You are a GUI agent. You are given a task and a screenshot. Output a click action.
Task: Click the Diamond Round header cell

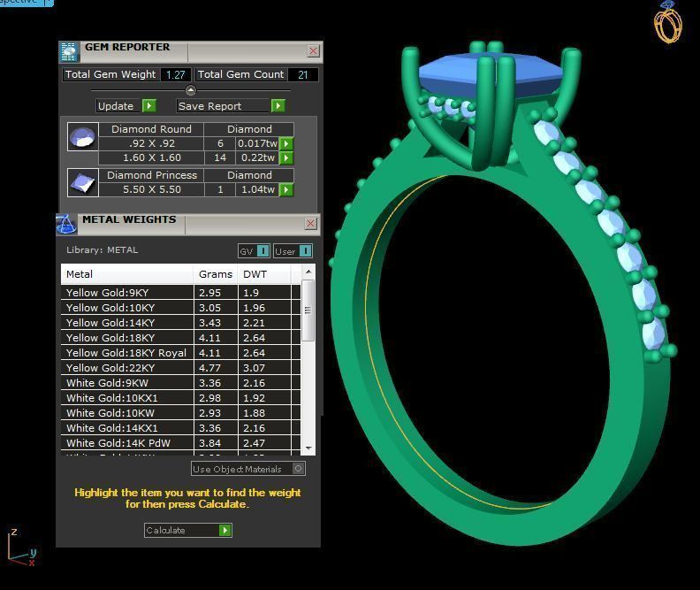click(151, 129)
